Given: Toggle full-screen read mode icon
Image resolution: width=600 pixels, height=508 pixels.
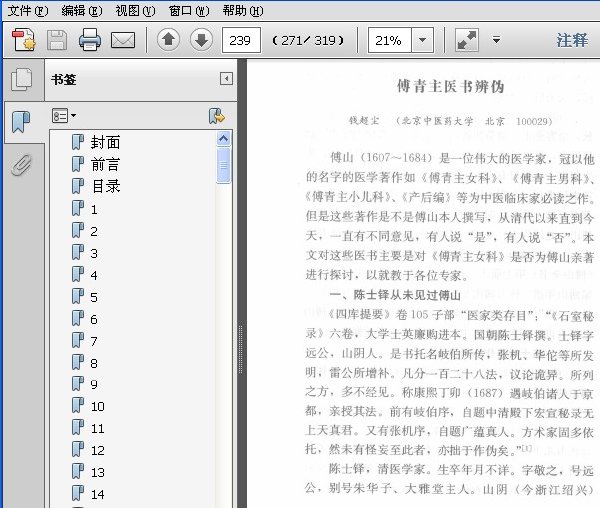Looking at the screenshot, I should [x=466, y=40].
